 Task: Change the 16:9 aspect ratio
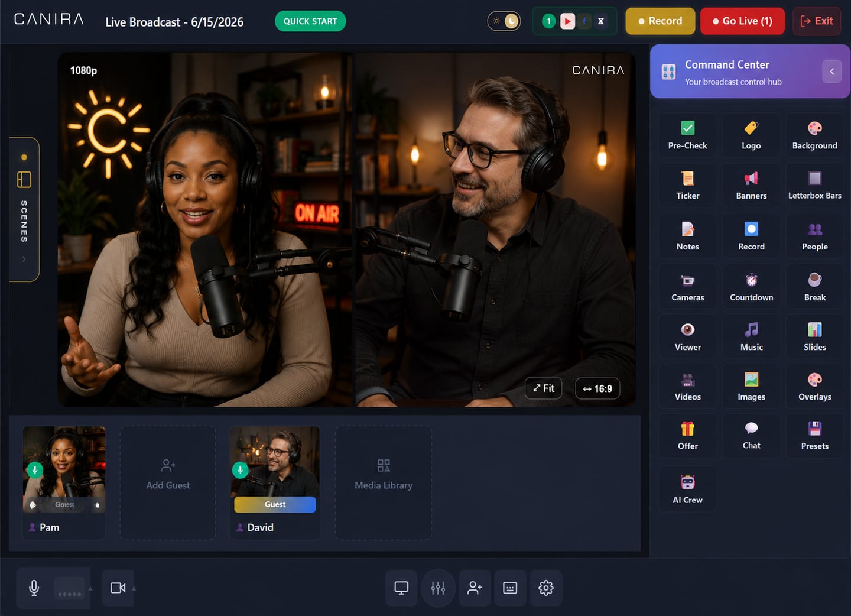pos(597,388)
